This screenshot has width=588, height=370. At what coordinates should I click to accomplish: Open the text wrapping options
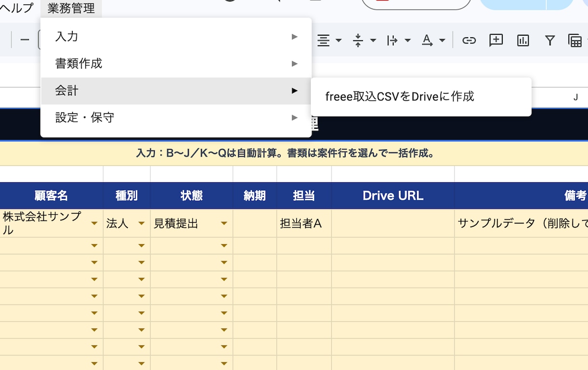(x=399, y=41)
